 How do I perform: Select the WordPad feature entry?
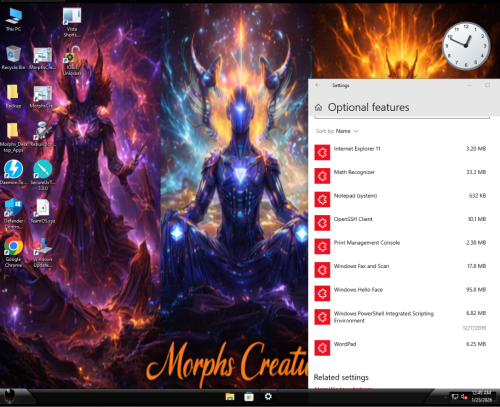(400, 348)
